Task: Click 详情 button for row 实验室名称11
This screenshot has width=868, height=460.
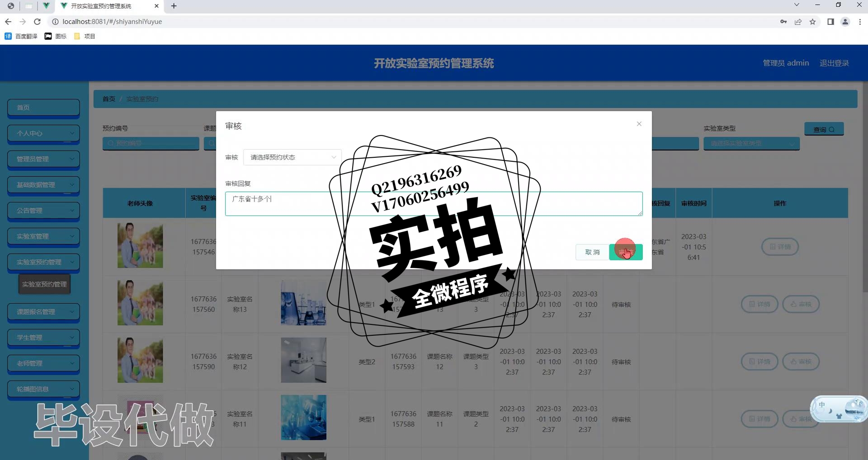Action: click(x=759, y=419)
